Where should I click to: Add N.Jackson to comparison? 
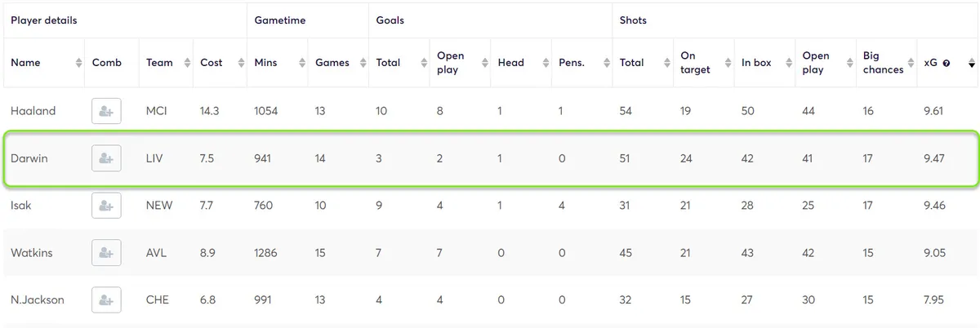click(106, 300)
